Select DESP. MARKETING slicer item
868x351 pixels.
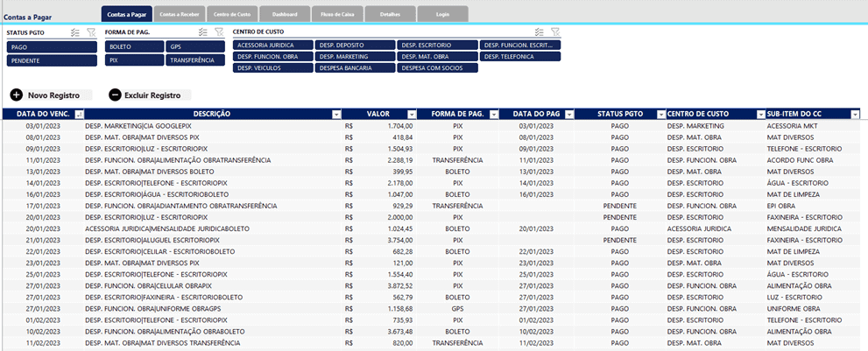click(356, 57)
